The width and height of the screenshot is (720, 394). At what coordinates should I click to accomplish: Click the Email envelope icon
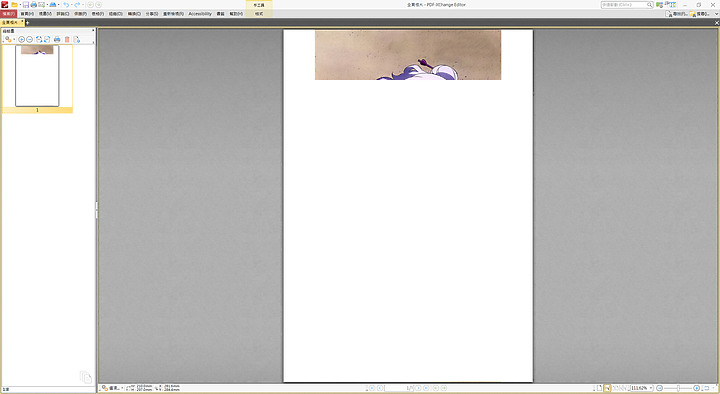pyautogui.click(x=42, y=5)
